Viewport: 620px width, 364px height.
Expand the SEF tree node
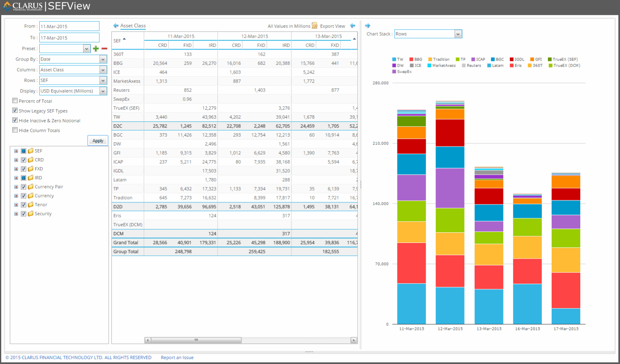pyautogui.click(x=16, y=151)
